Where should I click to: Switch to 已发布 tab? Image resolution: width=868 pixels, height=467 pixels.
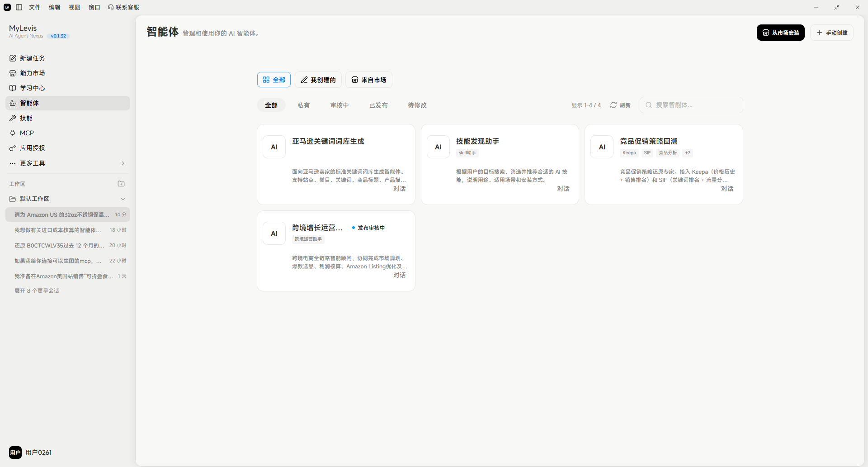(378, 105)
